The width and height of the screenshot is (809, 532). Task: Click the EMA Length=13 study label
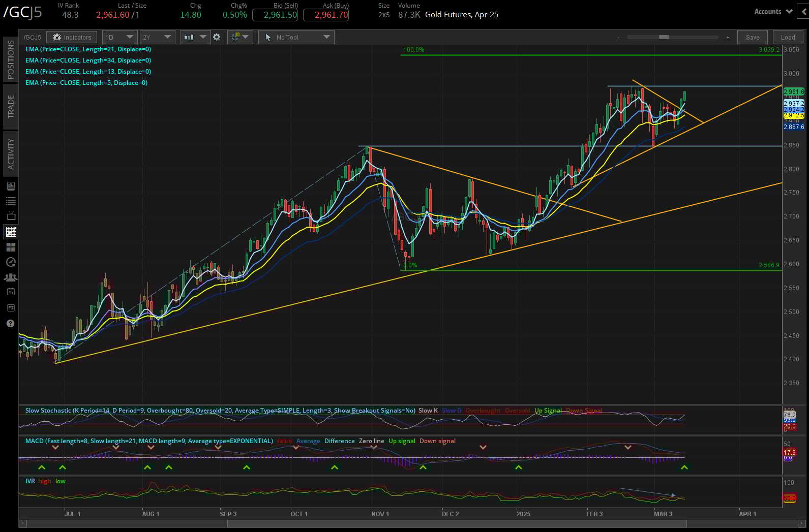point(88,72)
